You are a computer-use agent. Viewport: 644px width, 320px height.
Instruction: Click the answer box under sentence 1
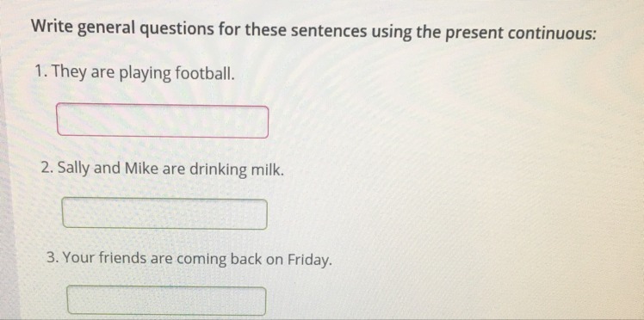coord(163,120)
